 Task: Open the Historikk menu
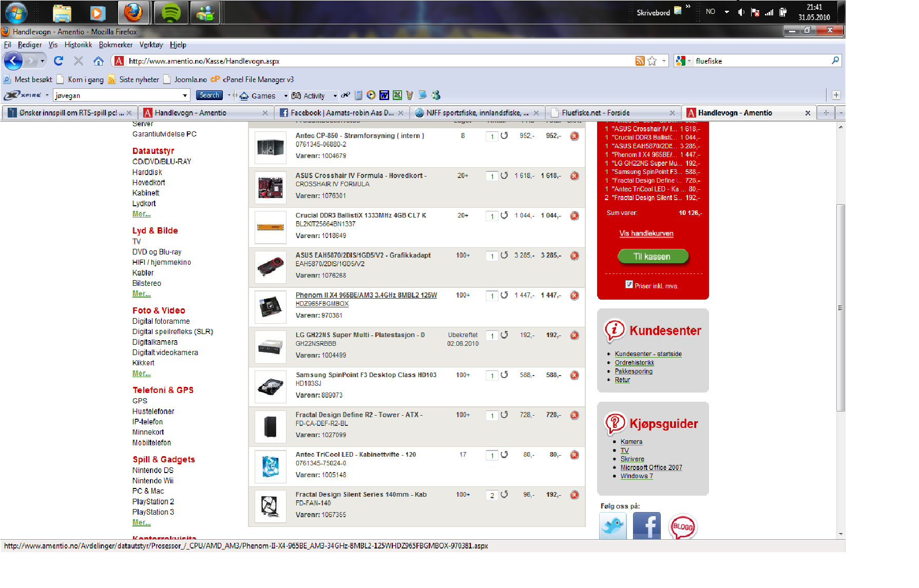pos(78,45)
